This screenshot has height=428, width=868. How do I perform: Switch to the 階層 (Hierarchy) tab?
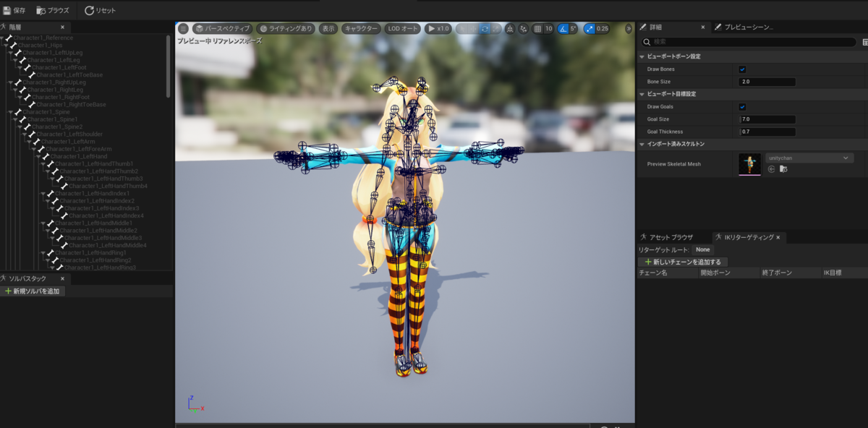pyautogui.click(x=15, y=27)
